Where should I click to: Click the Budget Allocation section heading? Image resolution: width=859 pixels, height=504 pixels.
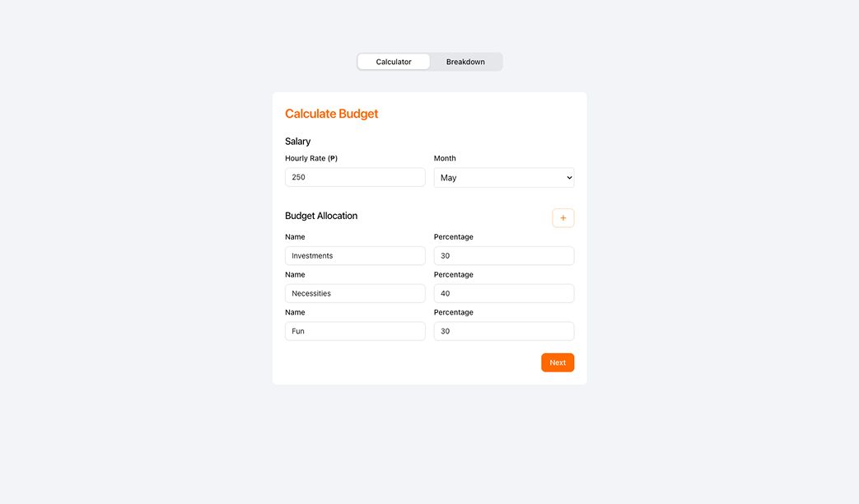pos(321,215)
